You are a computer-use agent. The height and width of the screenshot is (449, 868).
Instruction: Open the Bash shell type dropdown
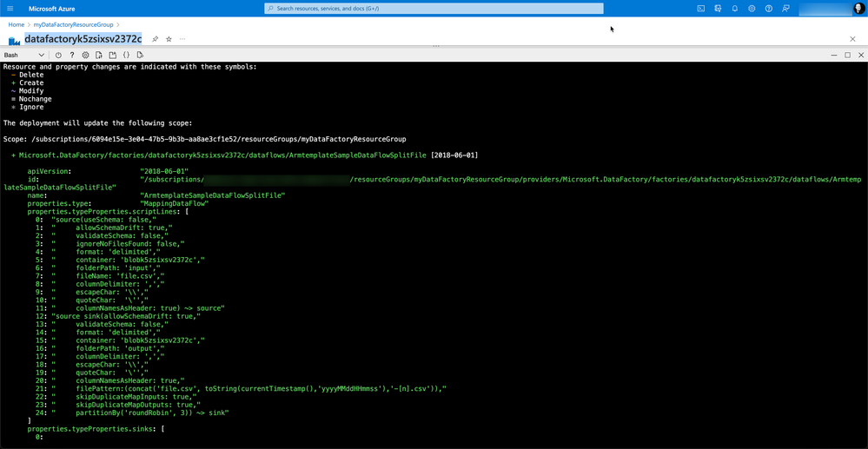tap(24, 56)
